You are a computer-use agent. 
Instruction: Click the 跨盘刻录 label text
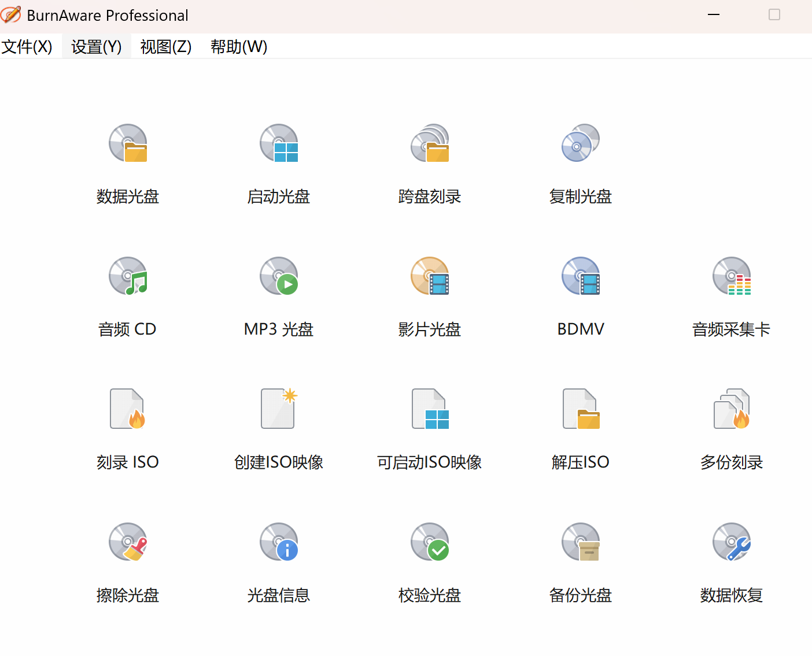[430, 197]
